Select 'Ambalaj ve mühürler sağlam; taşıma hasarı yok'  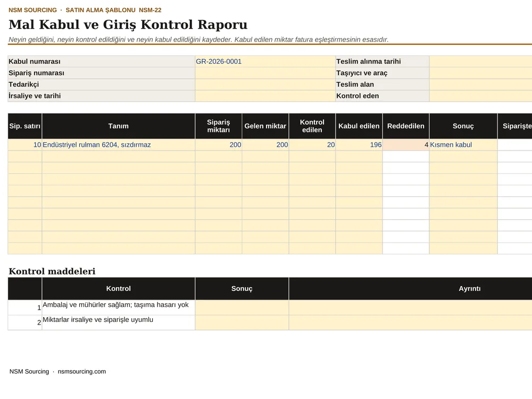pyautogui.click(x=119, y=307)
